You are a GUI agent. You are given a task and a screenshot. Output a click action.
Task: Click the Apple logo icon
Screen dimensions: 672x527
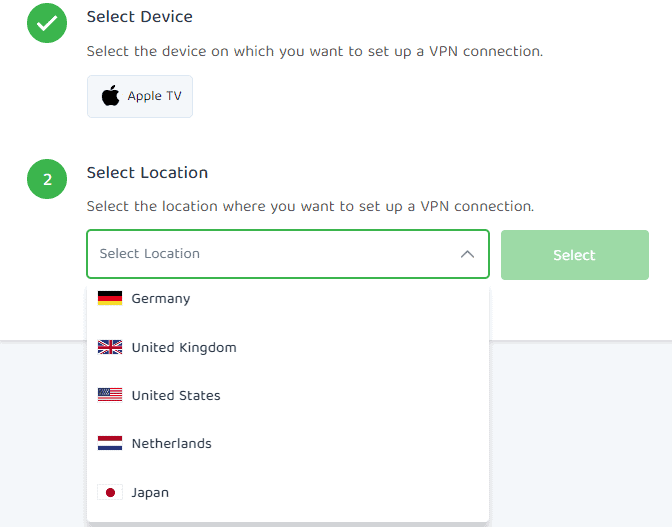pos(110,96)
